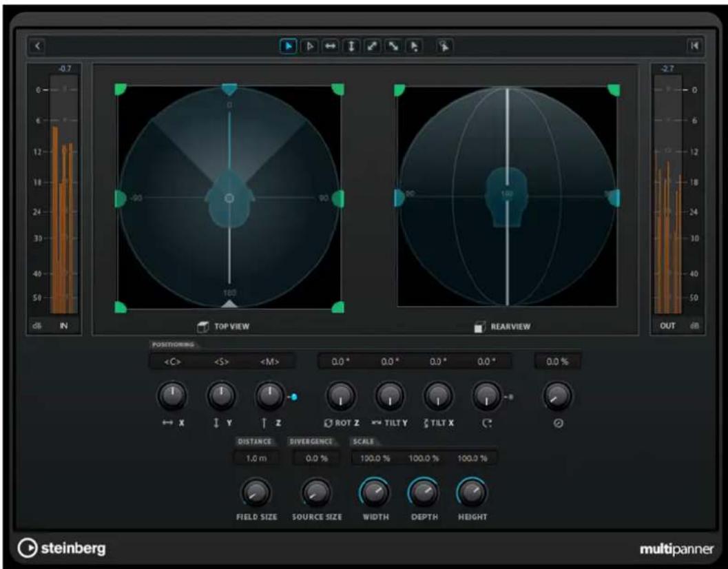728x569 pixels.
Task: Click the 0.0° field above Rot Z
Action: click(x=341, y=362)
